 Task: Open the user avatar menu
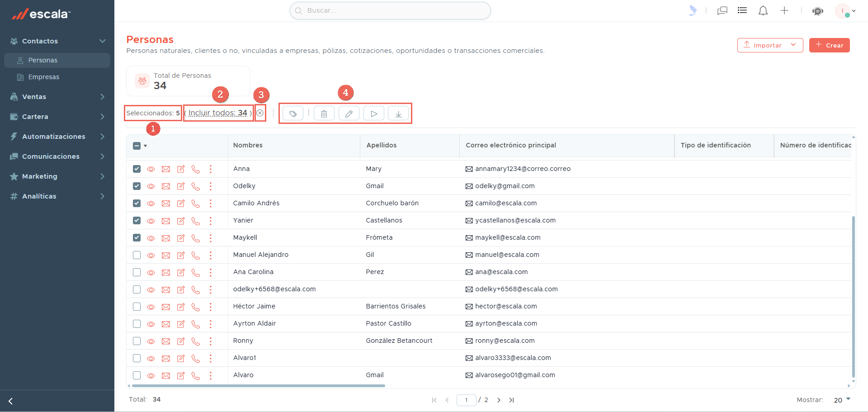[845, 11]
